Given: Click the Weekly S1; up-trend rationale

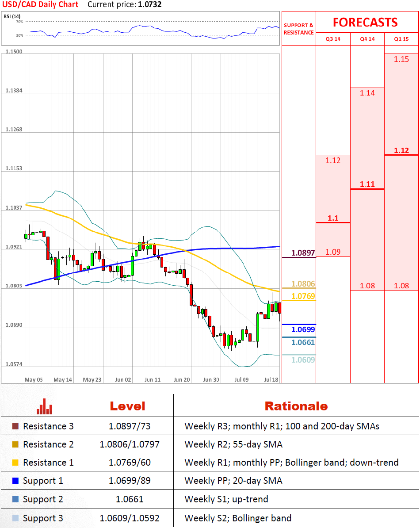Looking at the screenshot, I should [226, 499].
